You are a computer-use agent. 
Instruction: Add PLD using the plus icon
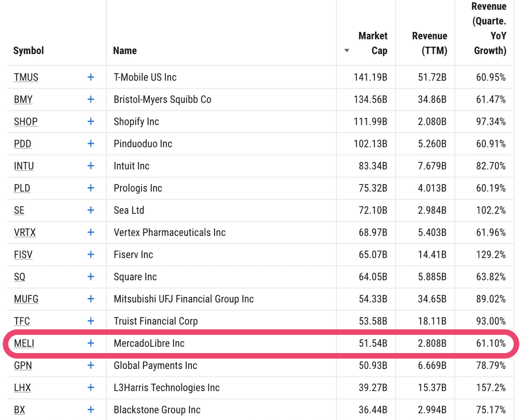91,188
